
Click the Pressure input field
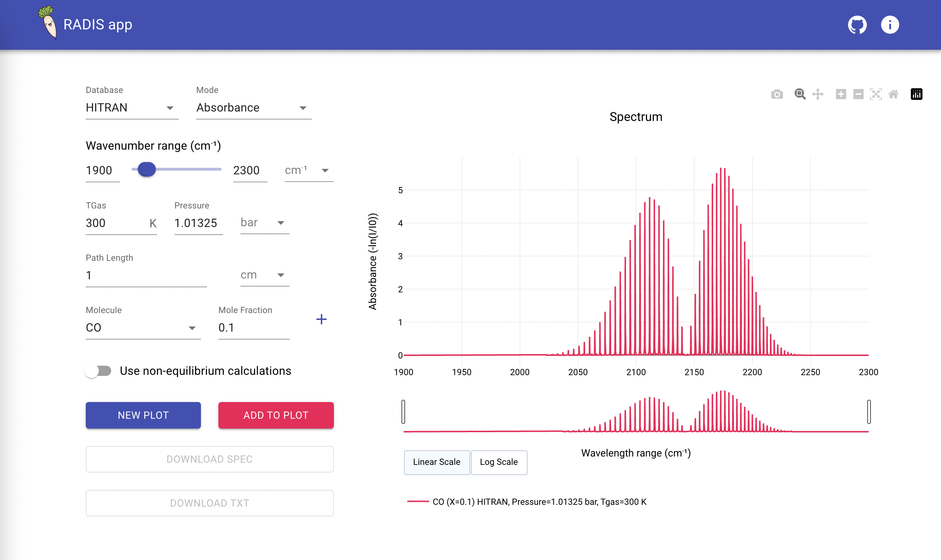(x=198, y=223)
